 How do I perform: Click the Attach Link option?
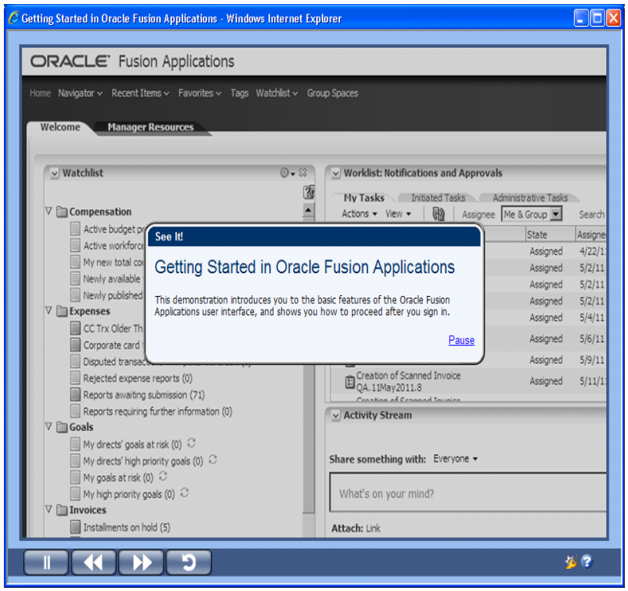point(373,529)
